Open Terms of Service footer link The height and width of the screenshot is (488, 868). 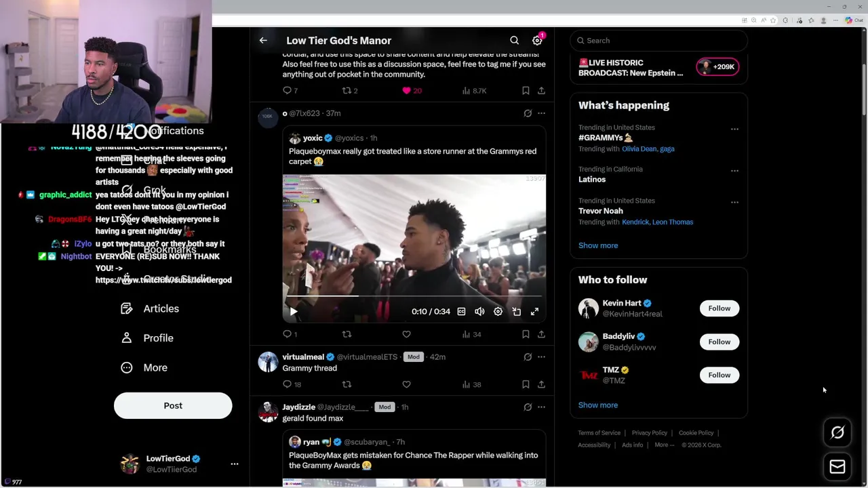[599, 432]
